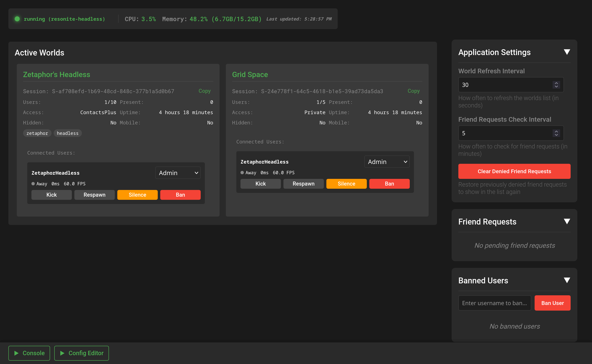592x364 pixels.
Task: Click the Private access value
Action: pos(315,112)
